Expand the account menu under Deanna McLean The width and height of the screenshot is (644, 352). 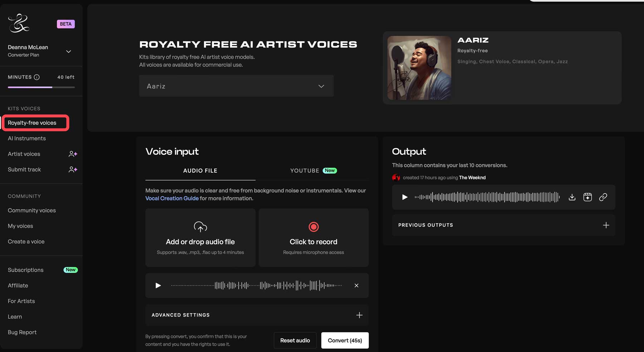68,51
